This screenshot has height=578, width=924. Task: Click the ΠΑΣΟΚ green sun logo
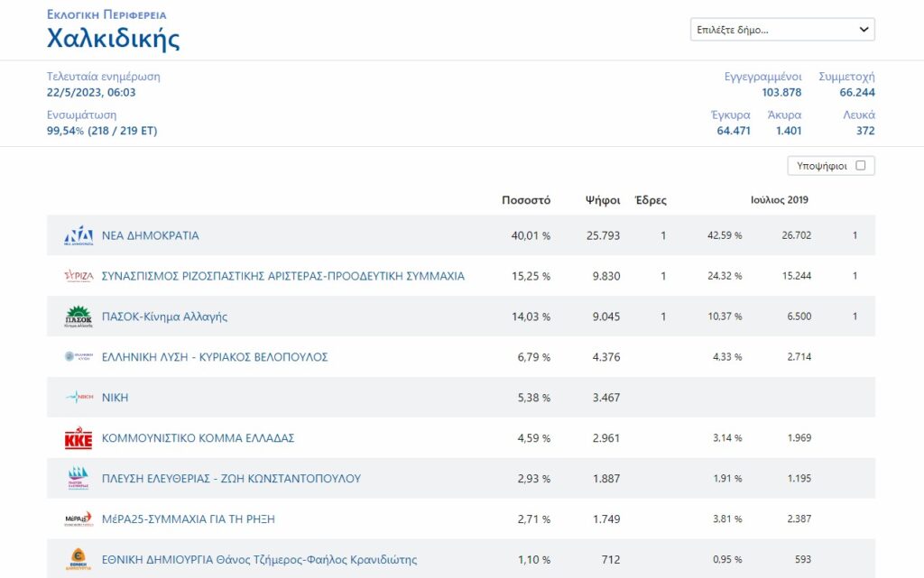pyautogui.click(x=79, y=317)
